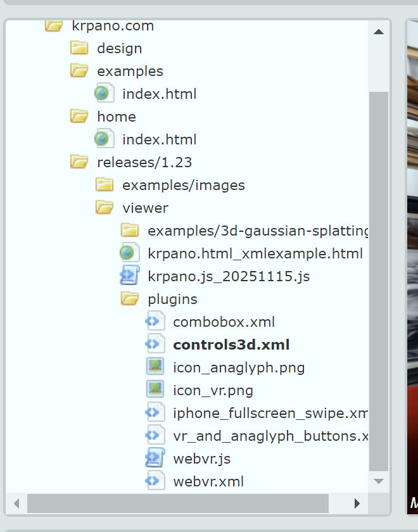Select controls3d.xml in the tree
This screenshot has width=418, height=532.
tap(231, 345)
